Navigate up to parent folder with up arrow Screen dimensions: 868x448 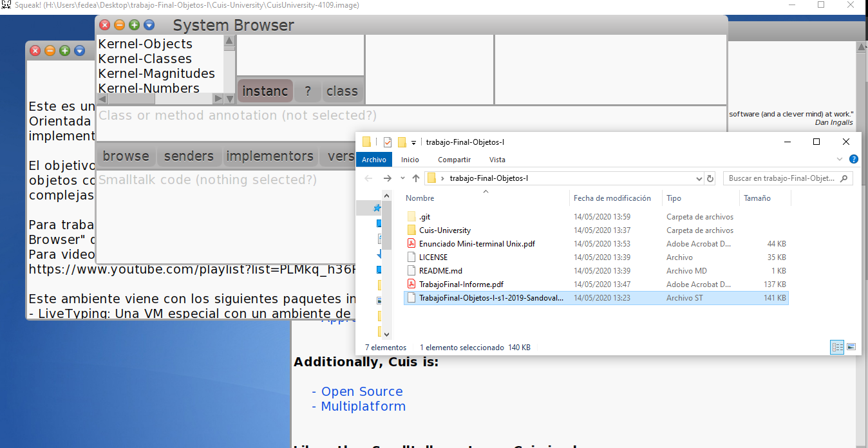click(416, 178)
